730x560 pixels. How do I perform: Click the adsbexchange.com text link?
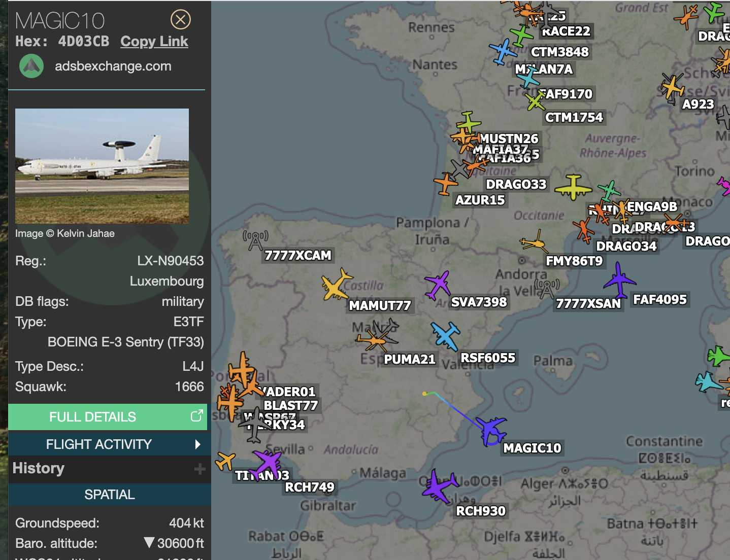tap(113, 66)
